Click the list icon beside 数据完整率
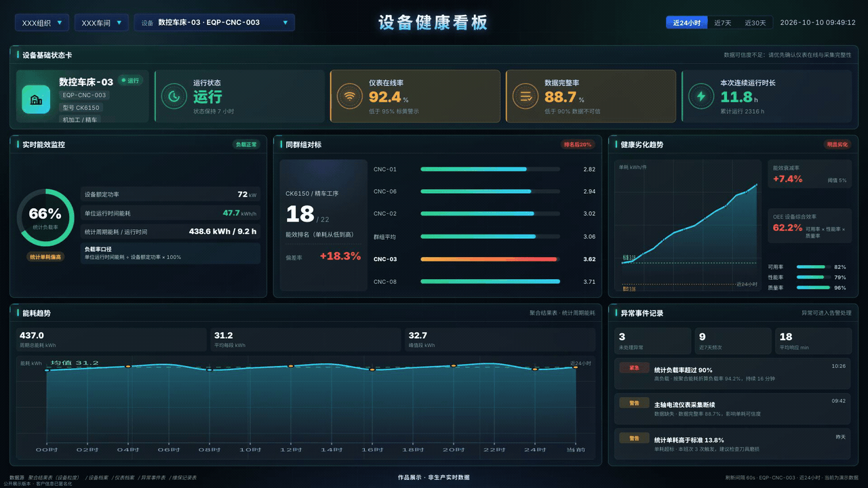The width and height of the screenshot is (868, 488). click(x=526, y=96)
